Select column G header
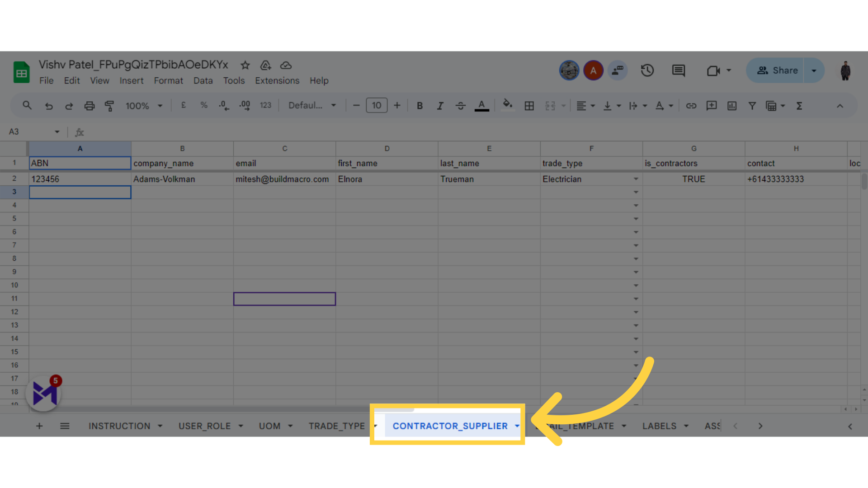This screenshot has width=868, height=488. (x=693, y=149)
